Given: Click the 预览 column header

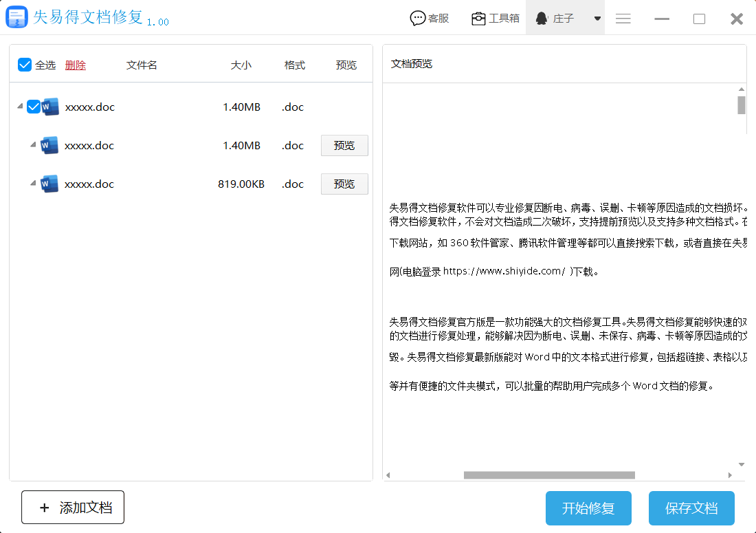Looking at the screenshot, I should tap(346, 65).
